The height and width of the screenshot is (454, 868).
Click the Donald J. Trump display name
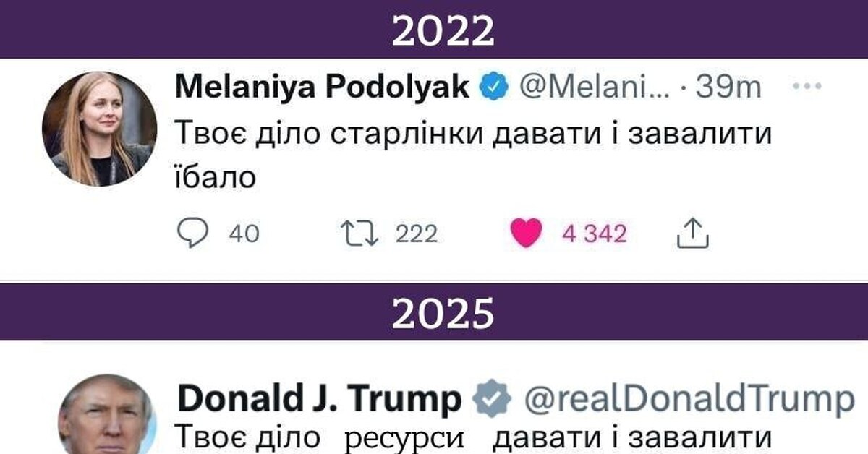coord(318,400)
